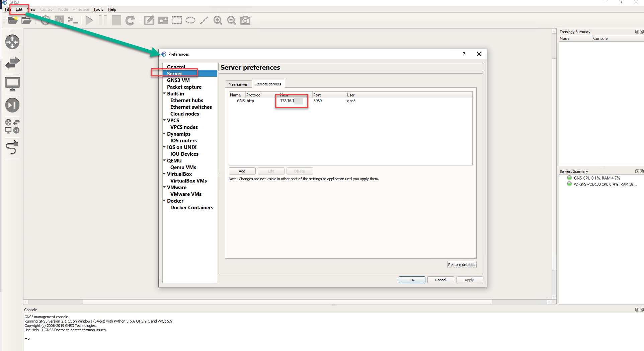Click the Add button for remote servers
This screenshot has height=351, width=644.
tap(242, 171)
